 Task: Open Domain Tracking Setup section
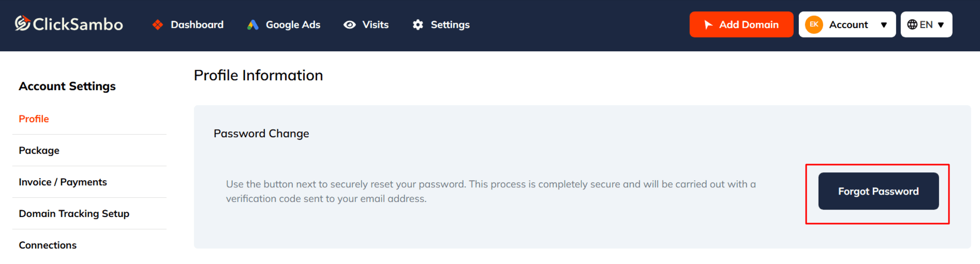74,214
